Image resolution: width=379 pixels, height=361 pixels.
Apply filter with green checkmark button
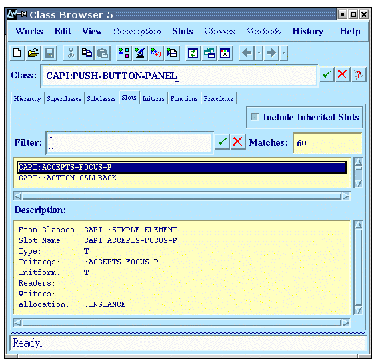(222, 142)
